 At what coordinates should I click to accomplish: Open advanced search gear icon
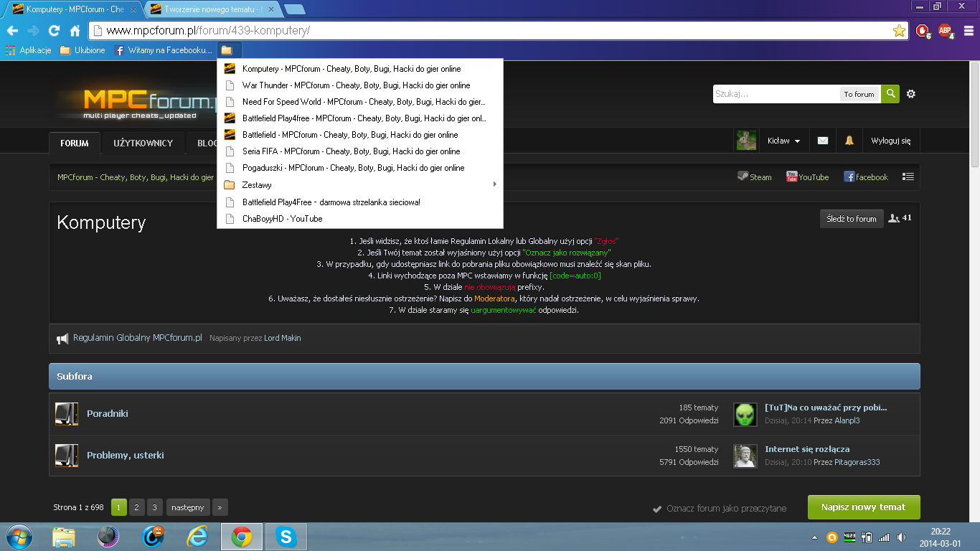[x=911, y=94]
